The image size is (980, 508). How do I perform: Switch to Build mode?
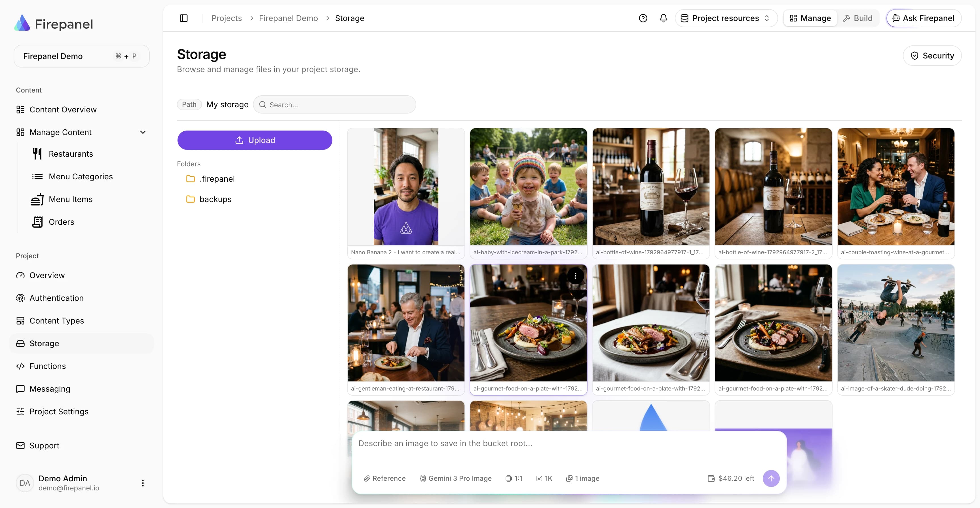tap(858, 18)
